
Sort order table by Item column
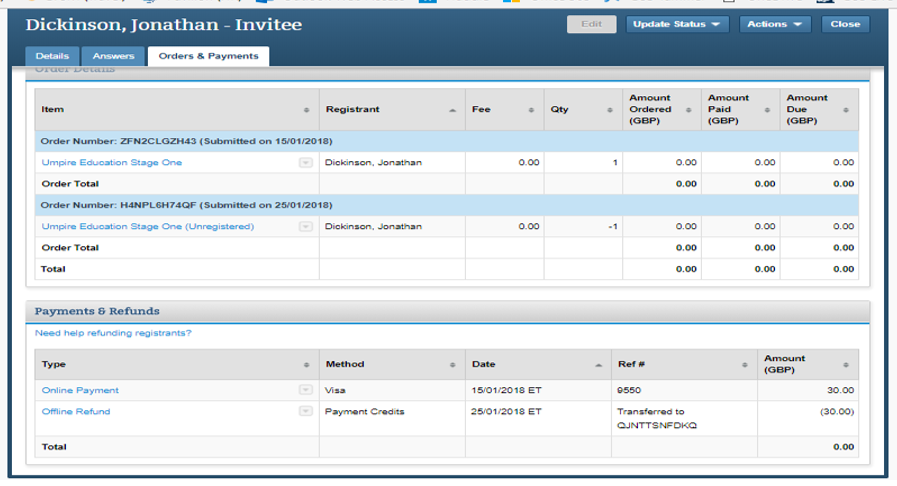pyautogui.click(x=177, y=109)
